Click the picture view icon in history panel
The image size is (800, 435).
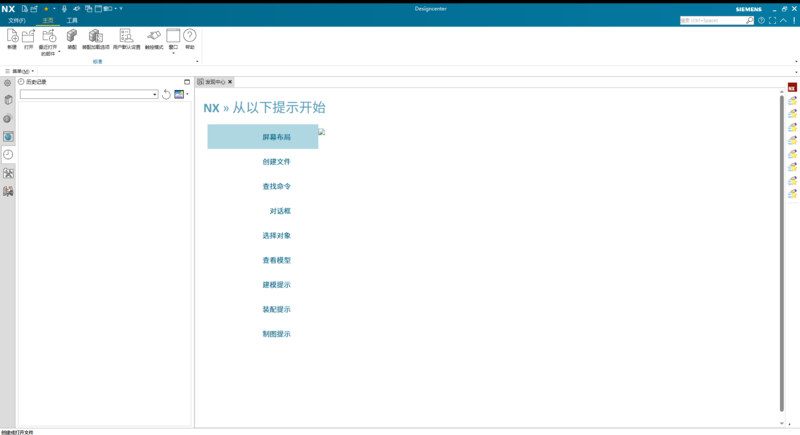179,94
